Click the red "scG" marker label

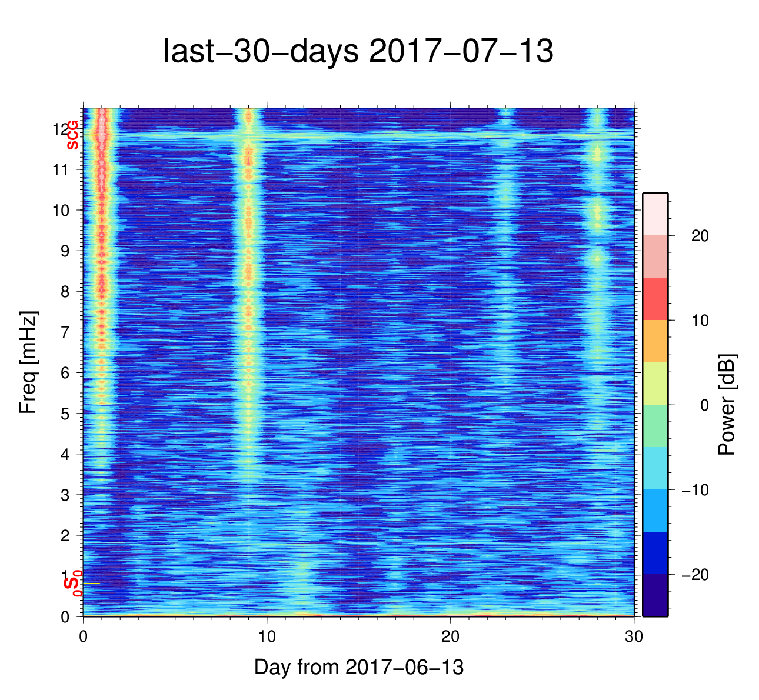click(72, 135)
